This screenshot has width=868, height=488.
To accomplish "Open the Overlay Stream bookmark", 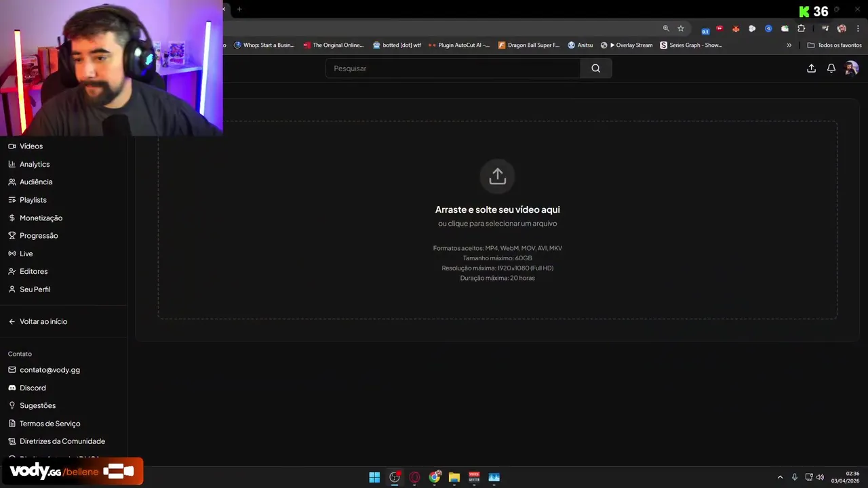I will (627, 45).
